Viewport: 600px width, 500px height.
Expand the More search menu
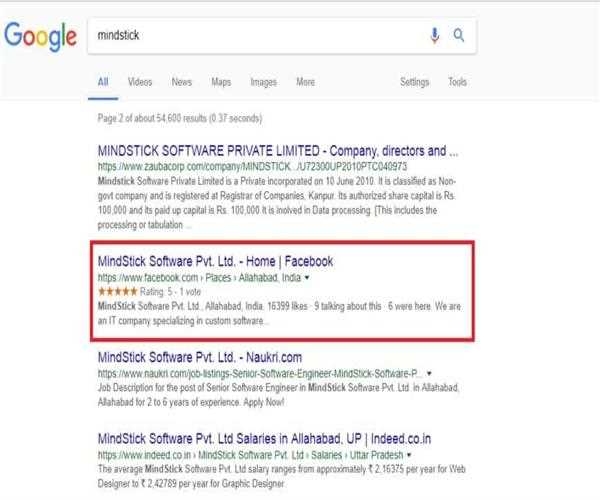305,82
